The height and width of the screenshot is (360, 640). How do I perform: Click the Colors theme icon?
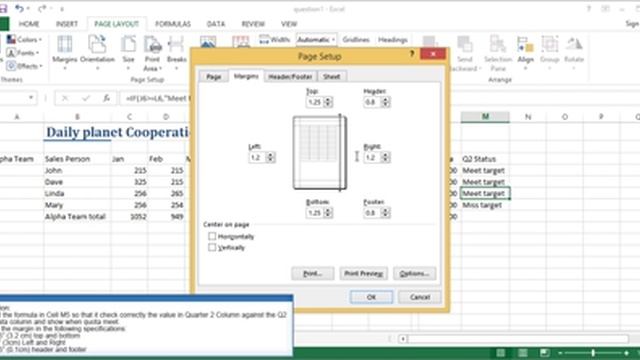(x=11, y=40)
